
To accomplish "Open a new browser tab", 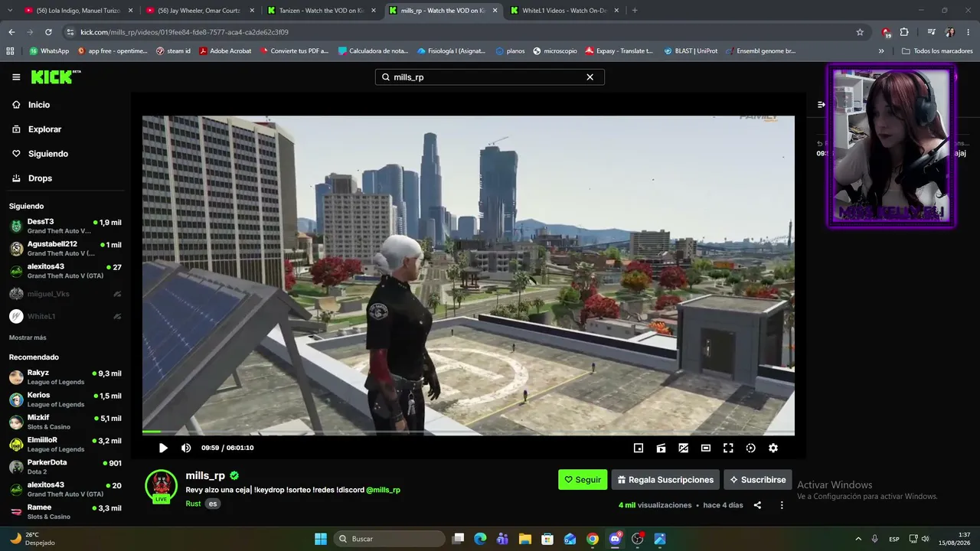I will coord(635,11).
